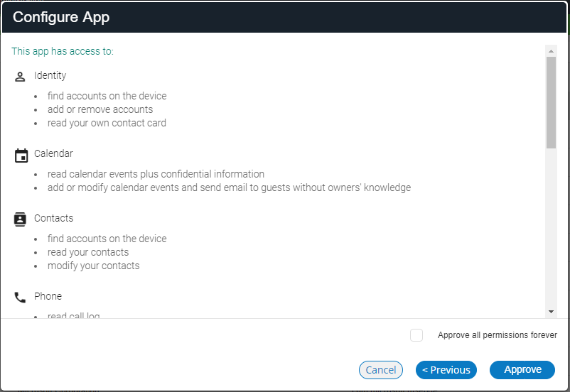The width and height of the screenshot is (570, 392).
Task: Click the Phone handset icon
Action: point(20,298)
